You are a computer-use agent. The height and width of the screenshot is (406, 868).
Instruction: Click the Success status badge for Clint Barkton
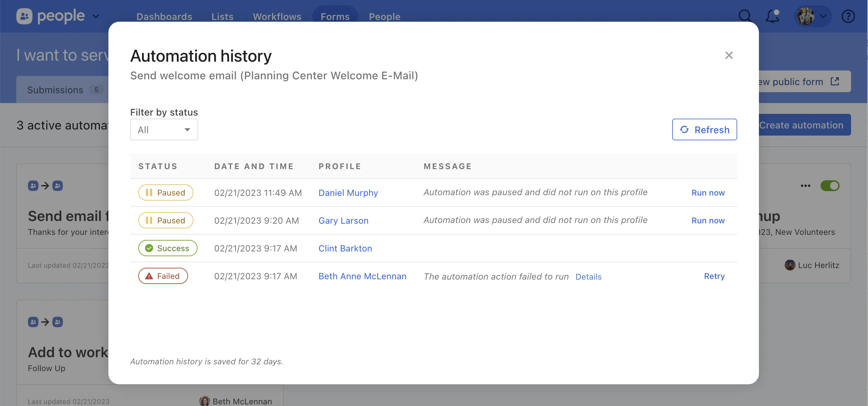point(168,248)
